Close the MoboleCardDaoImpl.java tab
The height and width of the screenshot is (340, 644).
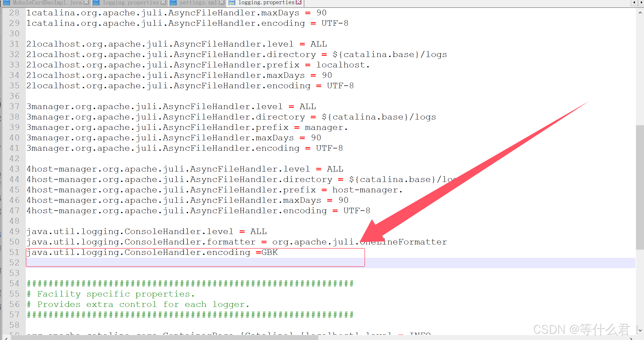(x=86, y=2)
